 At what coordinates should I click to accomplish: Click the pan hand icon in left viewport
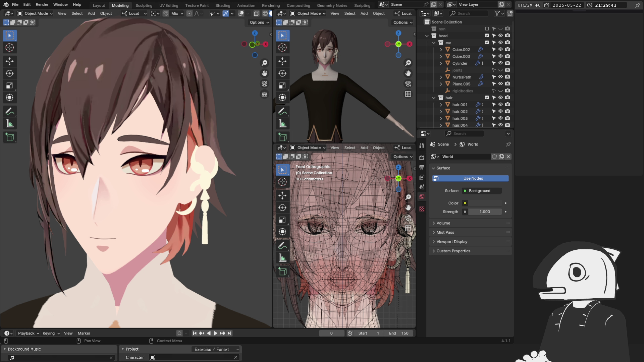click(265, 73)
